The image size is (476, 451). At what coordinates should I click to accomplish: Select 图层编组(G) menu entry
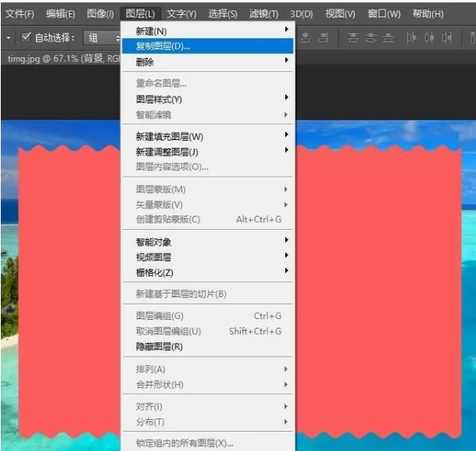pyautogui.click(x=207, y=316)
